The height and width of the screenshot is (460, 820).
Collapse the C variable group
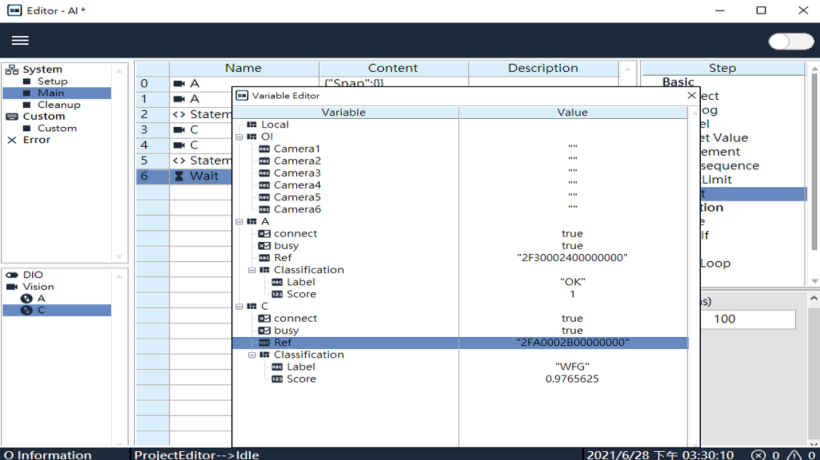coord(239,306)
